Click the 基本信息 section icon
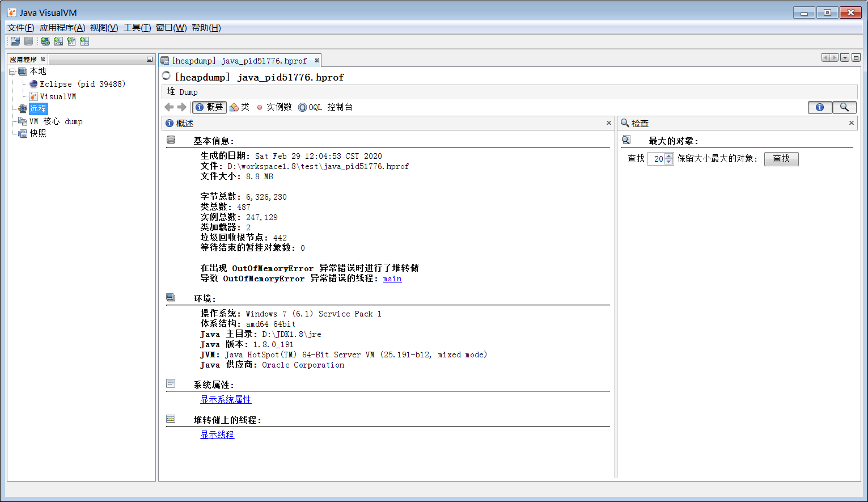 click(x=171, y=140)
